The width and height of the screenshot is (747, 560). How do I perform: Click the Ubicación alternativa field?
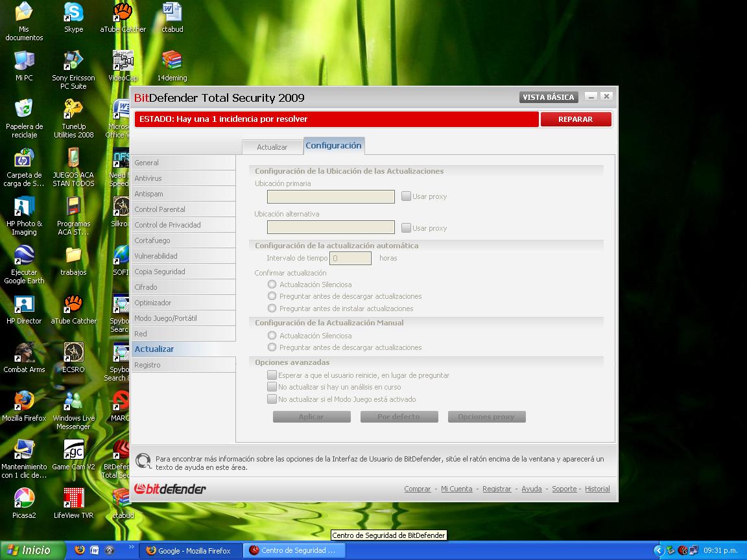tap(331, 227)
